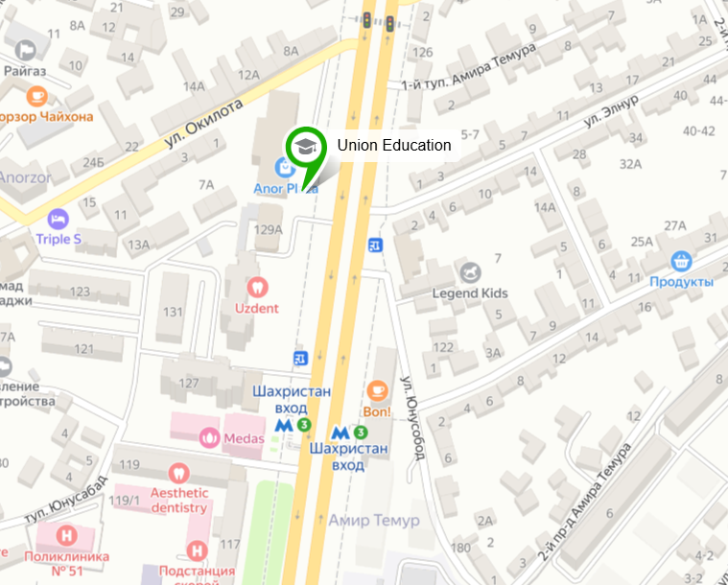This screenshot has width=728, height=585.
Task: Click building number 131 on map
Action: coord(173,312)
